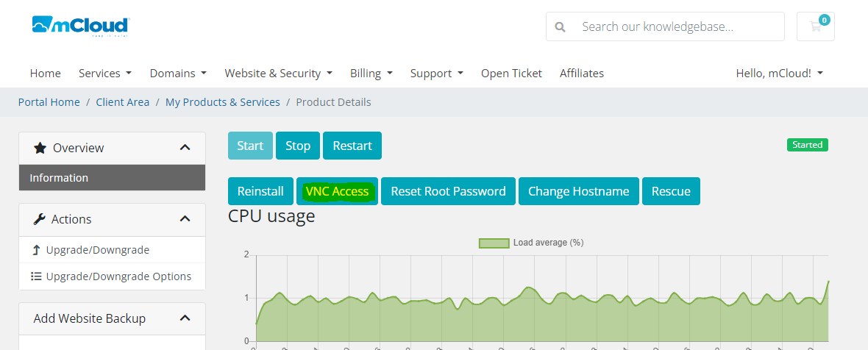Select Upgrade/Downgrade Options in sidebar
The width and height of the screenshot is (868, 350).
[x=118, y=276]
